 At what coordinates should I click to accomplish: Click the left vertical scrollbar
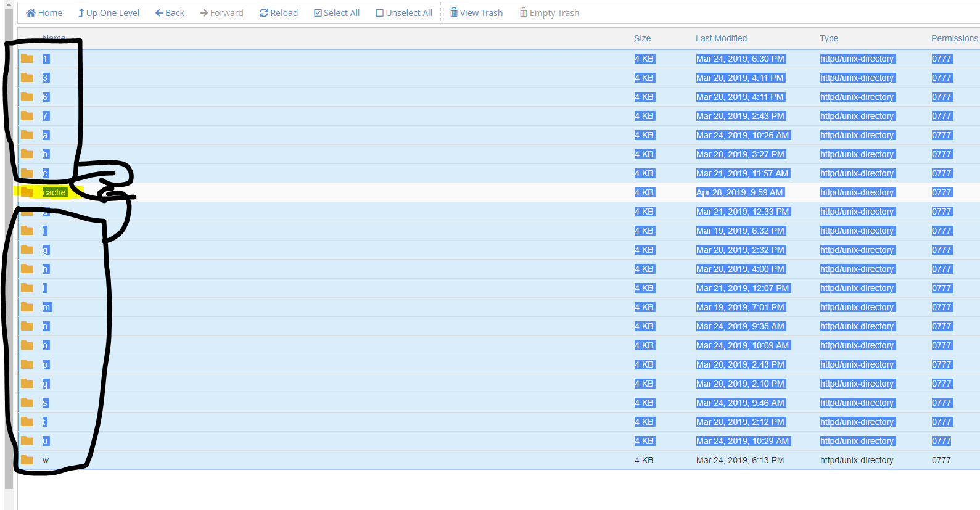9,247
